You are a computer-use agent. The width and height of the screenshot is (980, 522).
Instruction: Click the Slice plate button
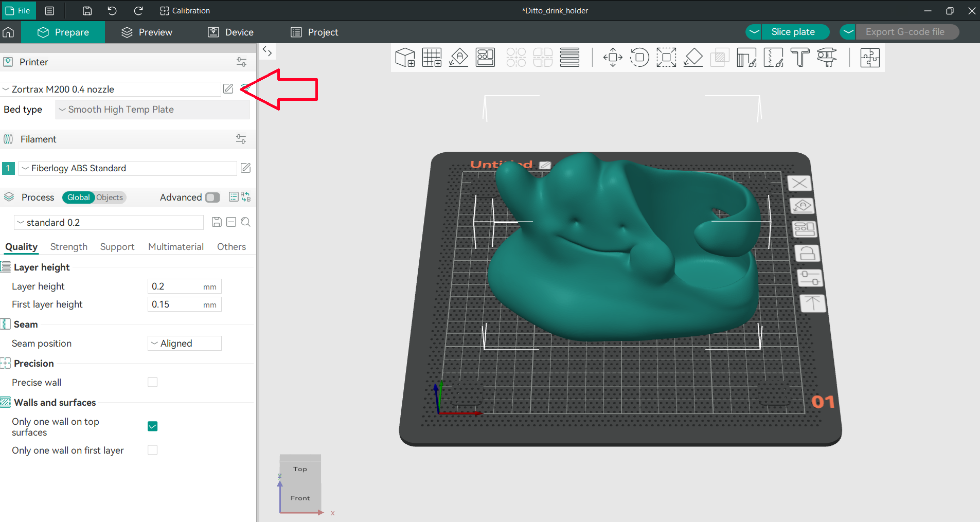coord(793,32)
